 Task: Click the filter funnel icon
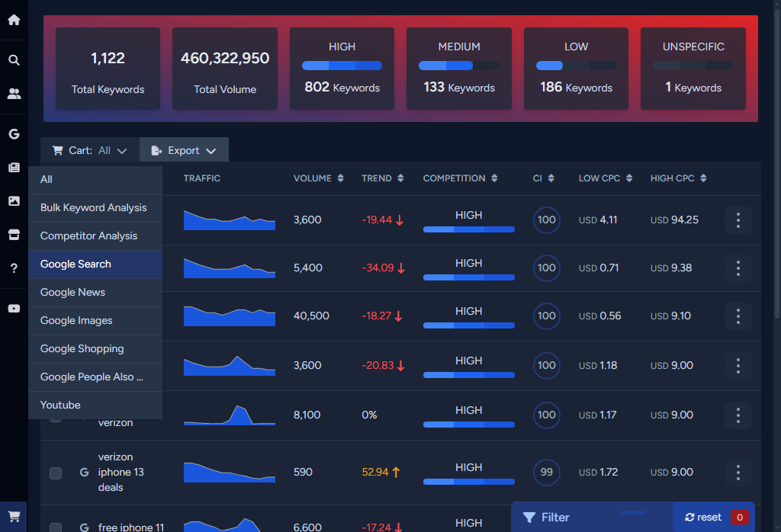tap(529, 518)
